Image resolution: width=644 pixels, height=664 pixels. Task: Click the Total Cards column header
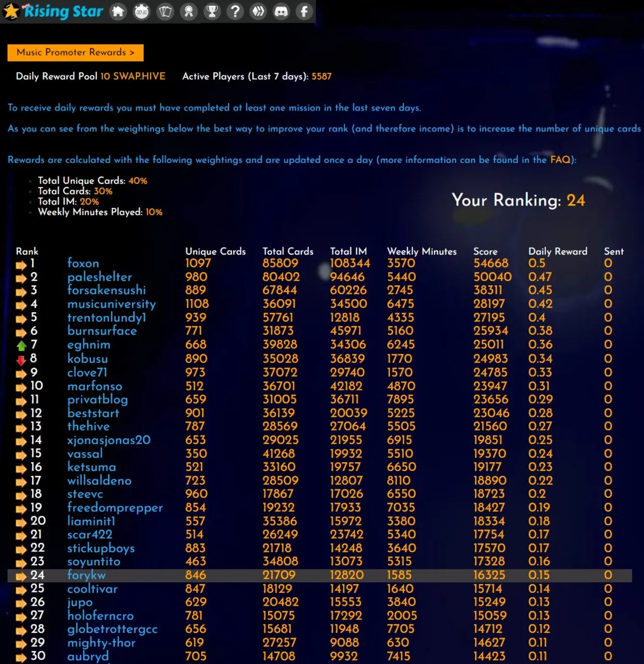(x=288, y=251)
